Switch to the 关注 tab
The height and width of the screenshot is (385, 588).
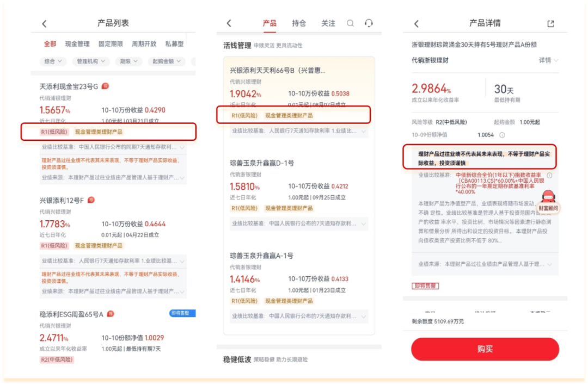328,24
